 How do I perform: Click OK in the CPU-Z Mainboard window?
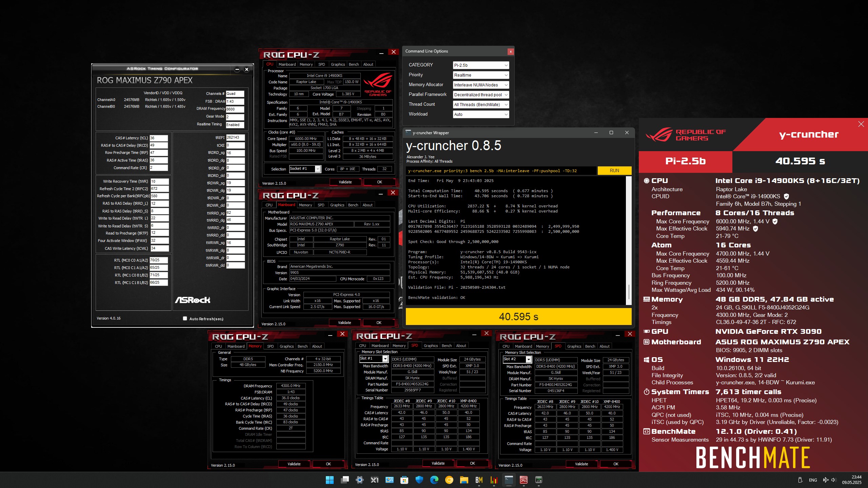[x=379, y=323]
